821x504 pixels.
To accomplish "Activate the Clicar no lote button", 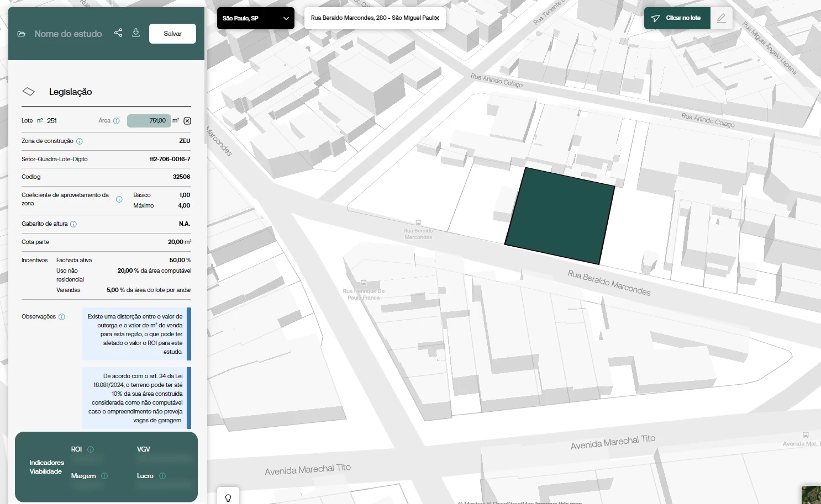I will (x=677, y=18).
